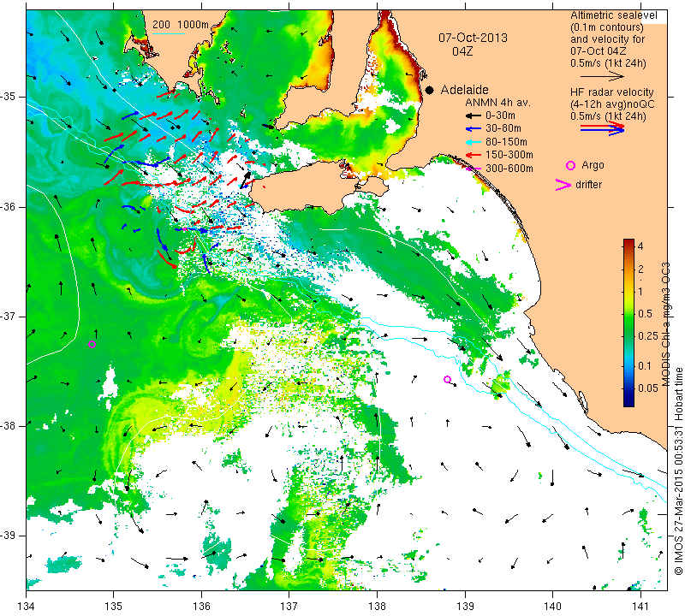The width and height of the screenshot is (685, 616).
Task: Click the magenta drifter V symbol in legend
Action: point(563,185)
